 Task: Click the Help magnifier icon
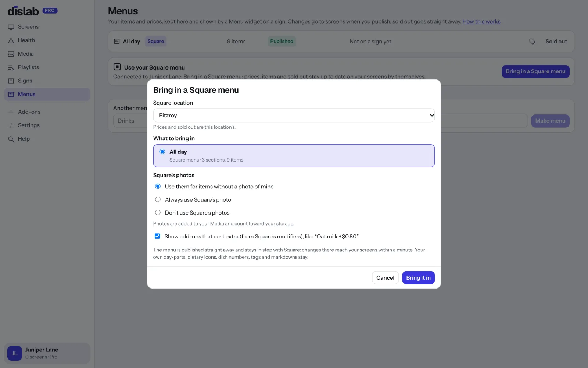[11, 139]
